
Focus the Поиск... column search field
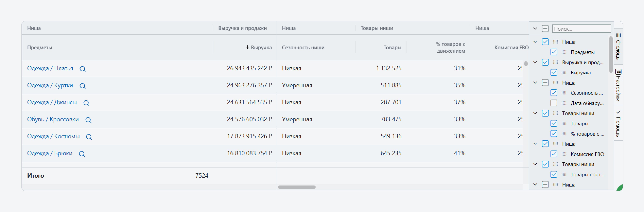click(581, 29)
